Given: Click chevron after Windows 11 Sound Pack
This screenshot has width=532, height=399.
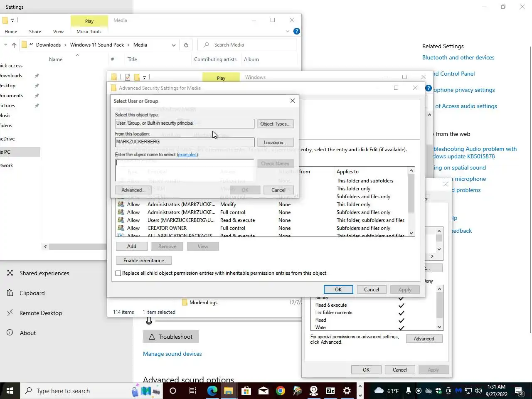Looking at the screenshot, I should [x=128, y=45].
